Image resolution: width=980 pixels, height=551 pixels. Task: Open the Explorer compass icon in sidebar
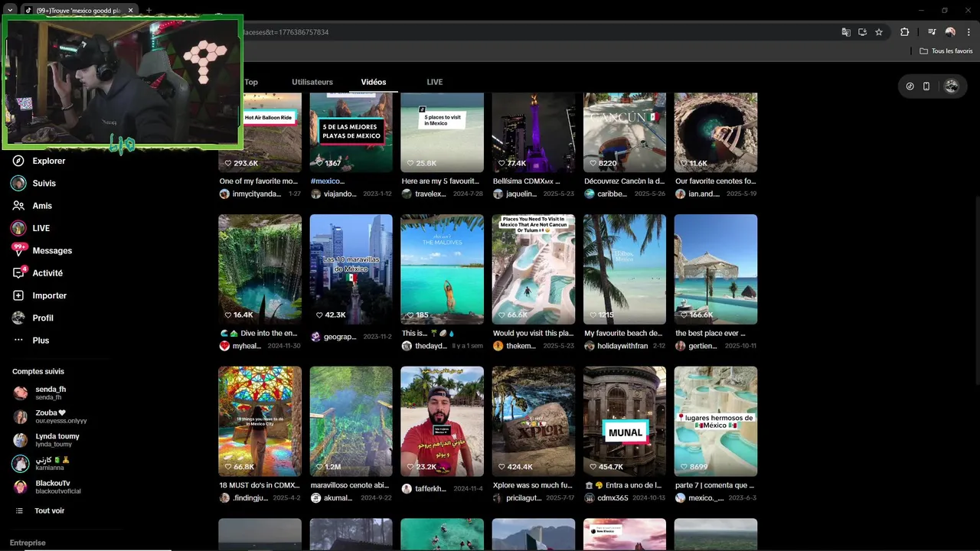coord(18,161)
